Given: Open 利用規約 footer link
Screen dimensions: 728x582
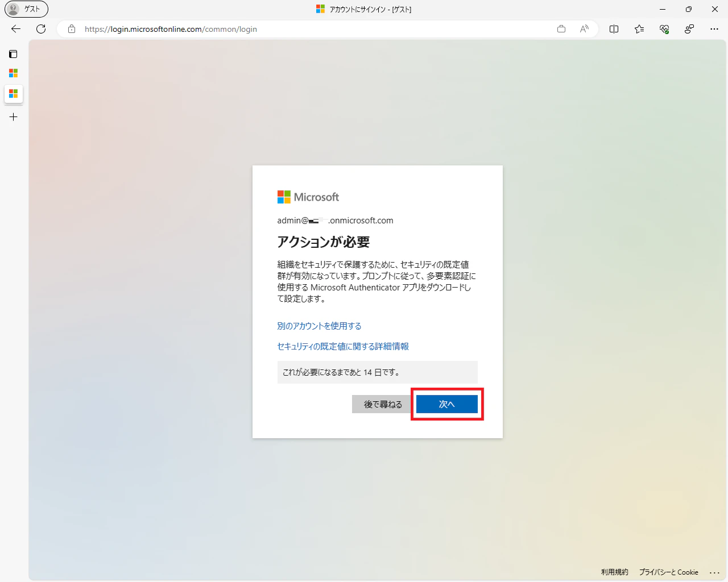Looking at the screenshot, I should 615,572.
